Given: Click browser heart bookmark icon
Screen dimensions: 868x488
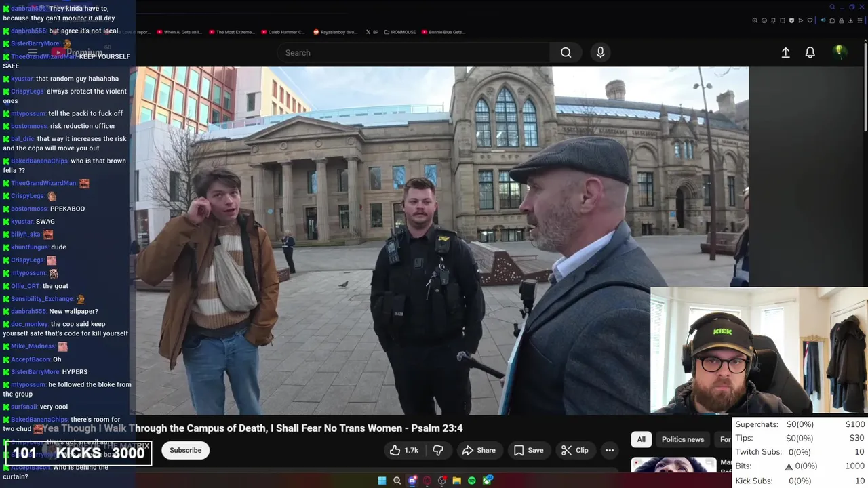Looking at the screenshot, I should click(810, 20).
